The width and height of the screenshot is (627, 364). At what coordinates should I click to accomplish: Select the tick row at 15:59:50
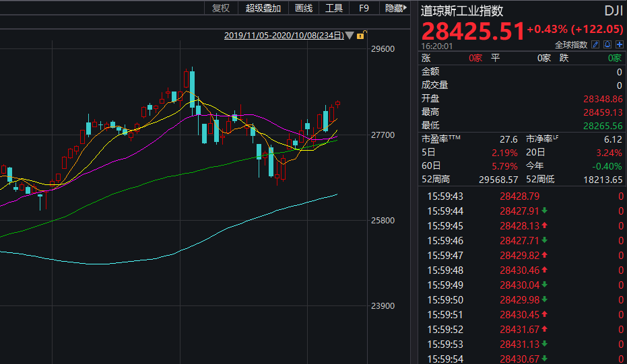522,299
